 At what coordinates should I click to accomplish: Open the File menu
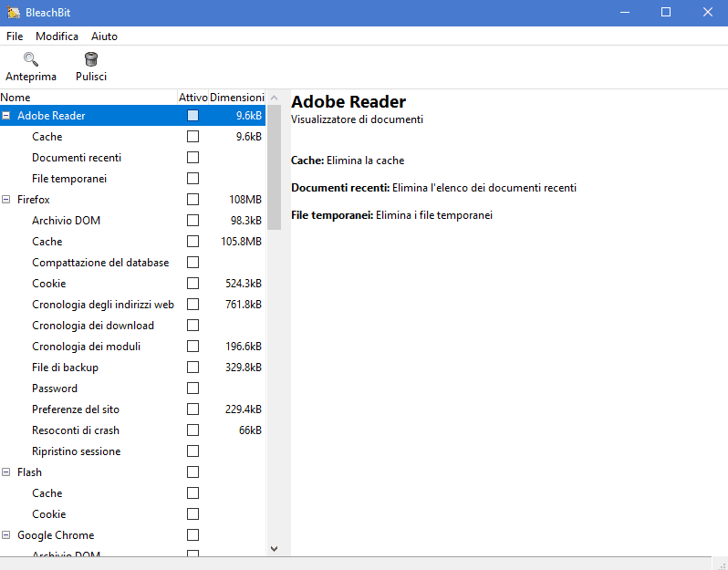pos(15,36)
